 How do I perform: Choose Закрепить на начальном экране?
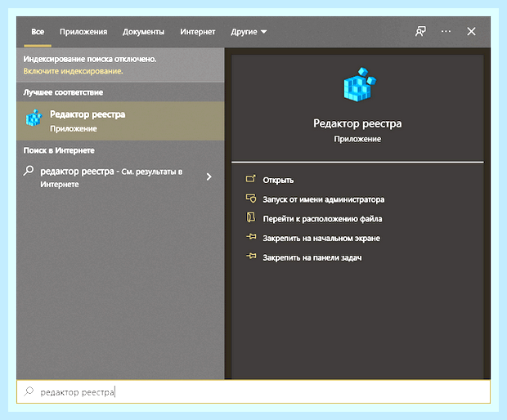tap(321, 238)
